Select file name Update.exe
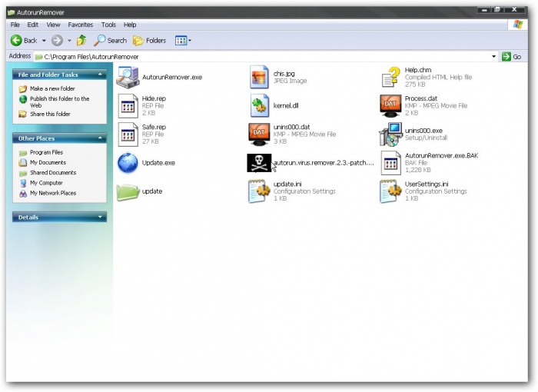The height and width of the screenshot is (392, 538). pyautogui.click(x=158, y=163)
